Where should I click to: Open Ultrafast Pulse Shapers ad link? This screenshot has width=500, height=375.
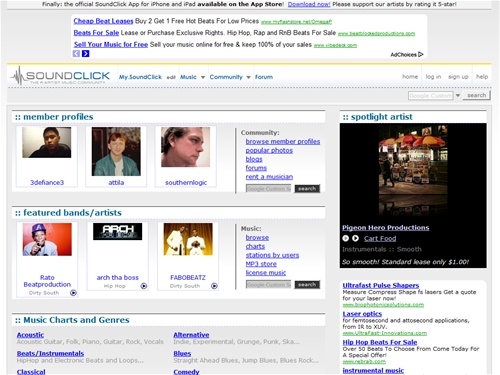pyautogui.click(x=381, y=285)
